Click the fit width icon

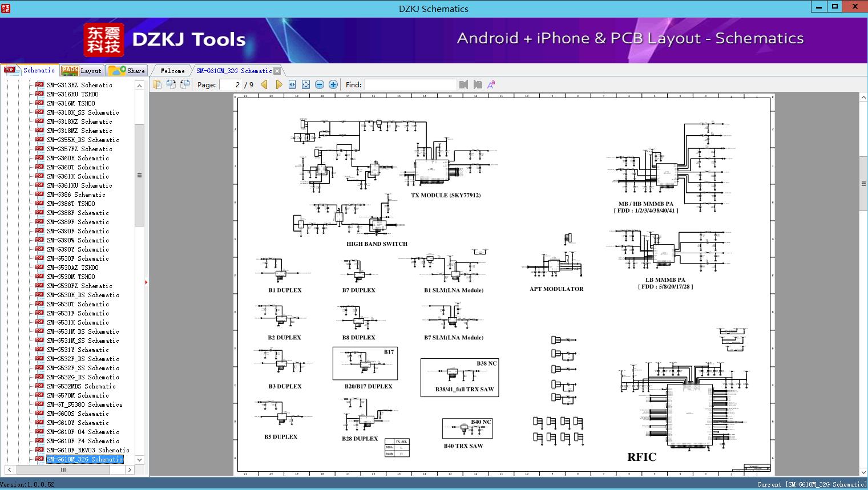pyautogui.click(x=292, y=84)
